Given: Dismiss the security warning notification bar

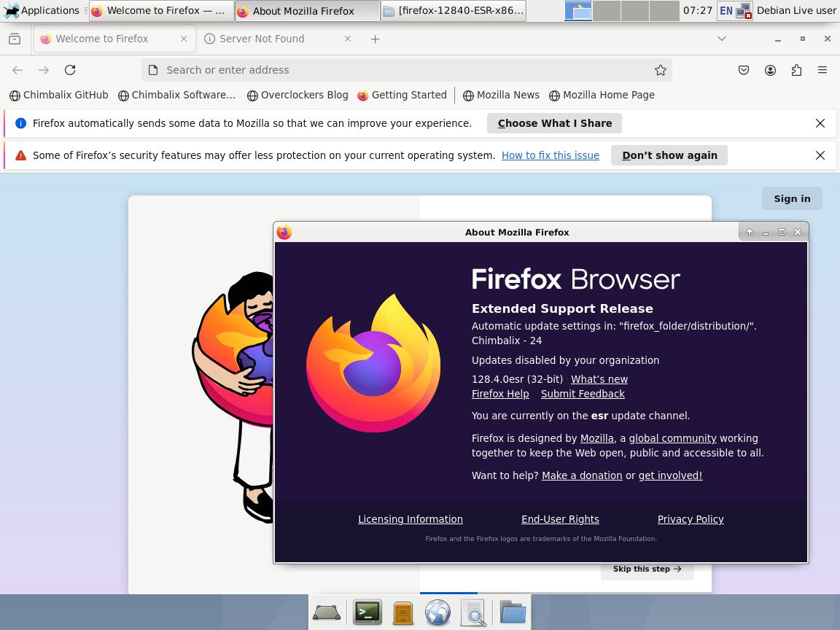Looking at the screenshot, I should click(x=820, y=155).
